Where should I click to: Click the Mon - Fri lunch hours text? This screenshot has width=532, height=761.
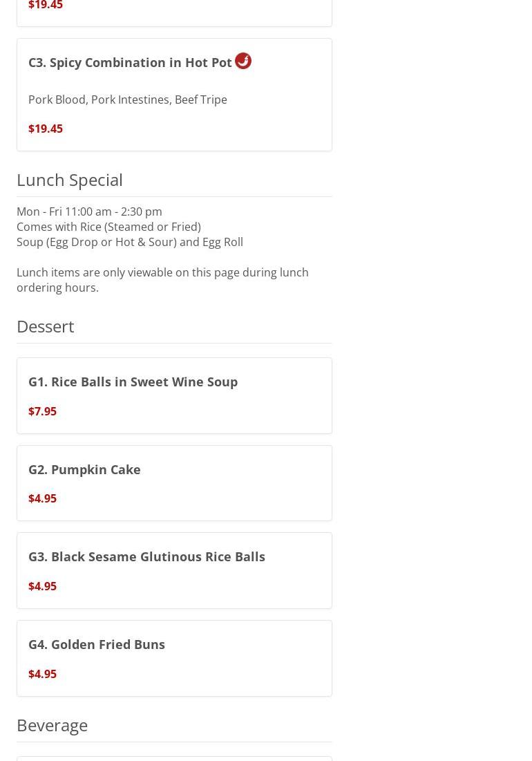(89, 212)
